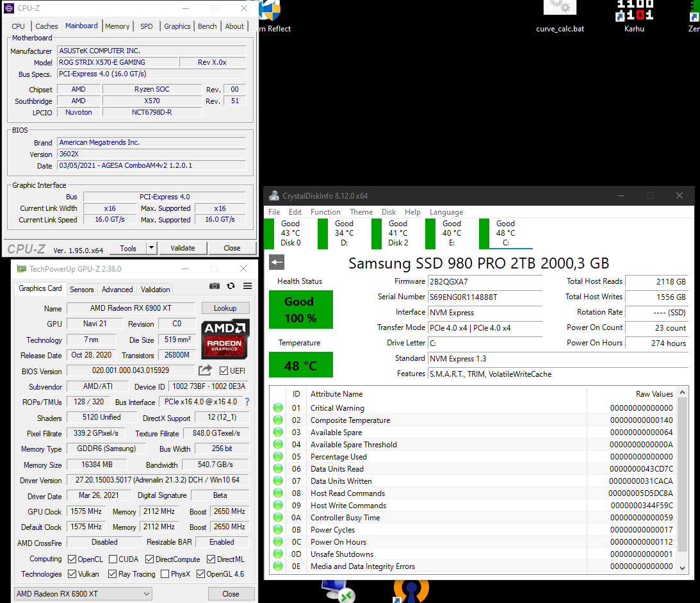This screenshot has height=603, width=700.
Task: Click GPU-Z Close button
Action: point(231,593)
